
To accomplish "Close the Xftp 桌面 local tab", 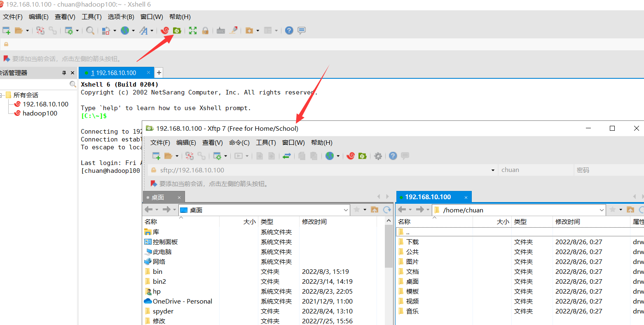I will point(179,198).
